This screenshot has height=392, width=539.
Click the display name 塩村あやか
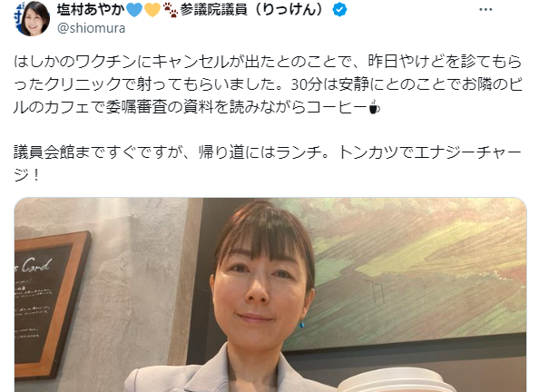(91, 10)
